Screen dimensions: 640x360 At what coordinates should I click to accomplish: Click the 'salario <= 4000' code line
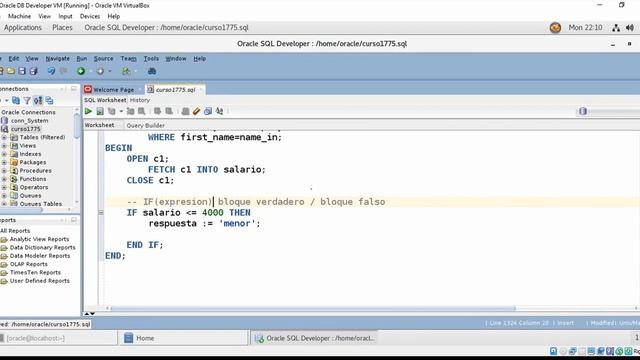pos(188,213)
